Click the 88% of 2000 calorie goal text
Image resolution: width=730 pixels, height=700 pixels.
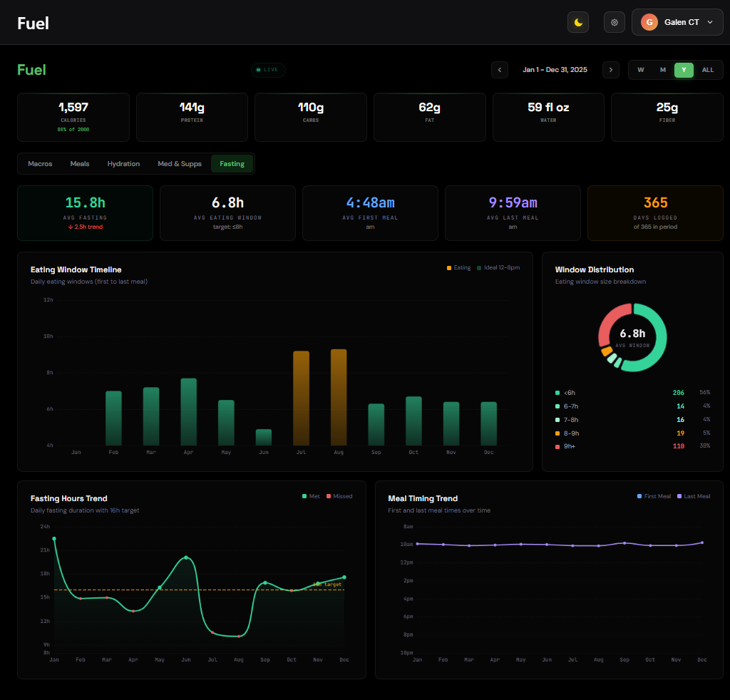click(x=73, y=130)
